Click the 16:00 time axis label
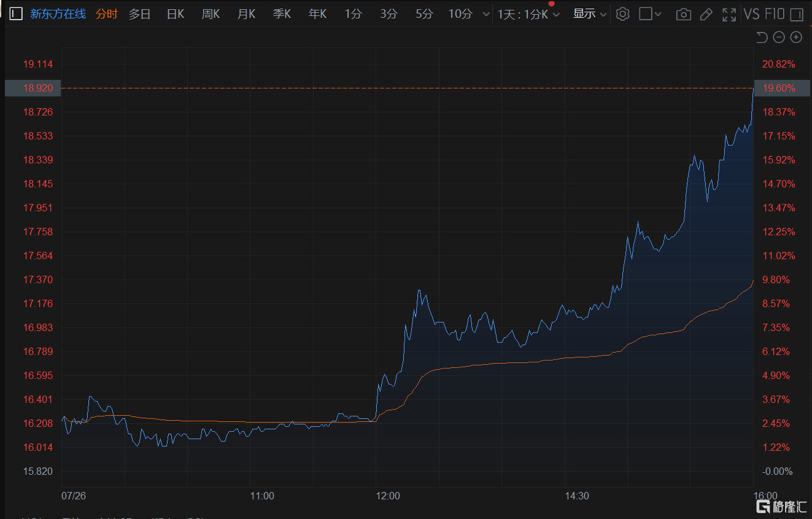Screen dimensions: 812x519 coord(765,496)
